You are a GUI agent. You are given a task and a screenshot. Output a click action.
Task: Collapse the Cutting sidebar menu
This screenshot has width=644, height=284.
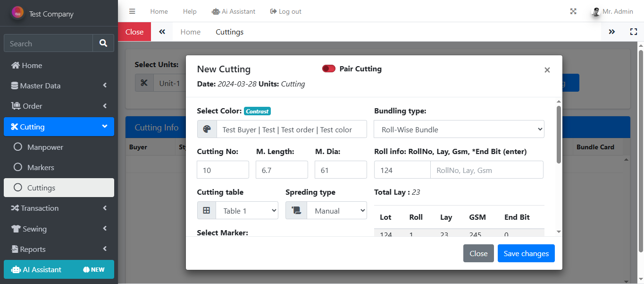[x=59, y=127]
